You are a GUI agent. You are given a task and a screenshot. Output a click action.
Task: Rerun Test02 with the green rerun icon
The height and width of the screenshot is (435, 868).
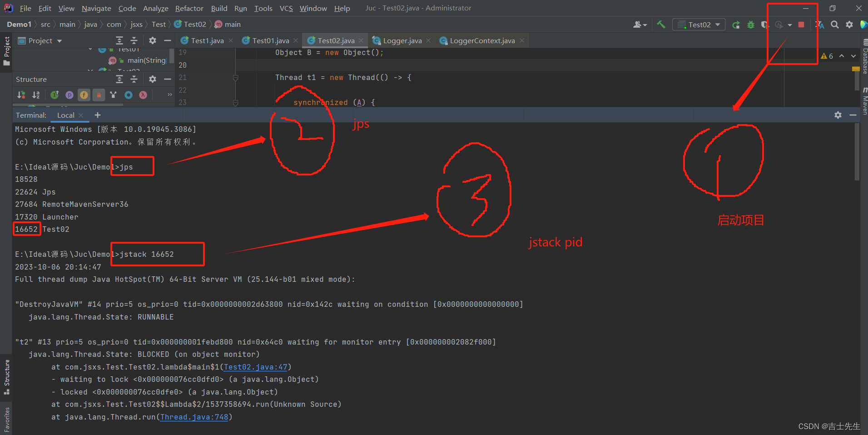point(736,25)
